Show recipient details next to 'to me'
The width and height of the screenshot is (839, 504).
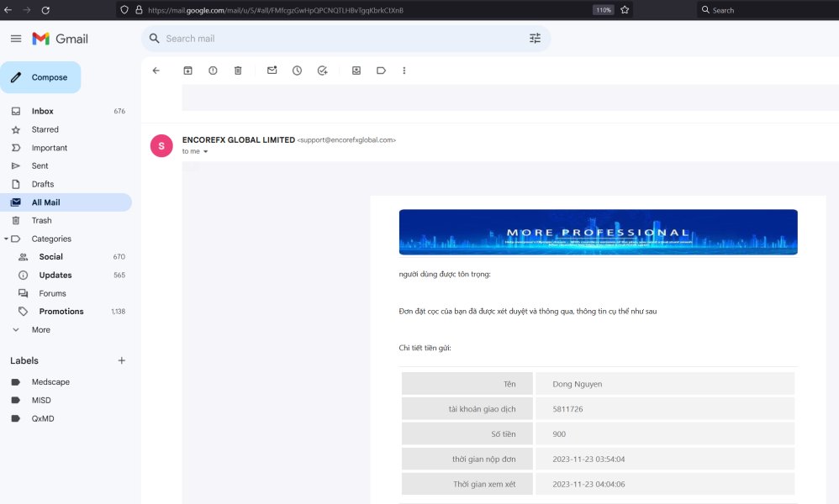[205, 152]
